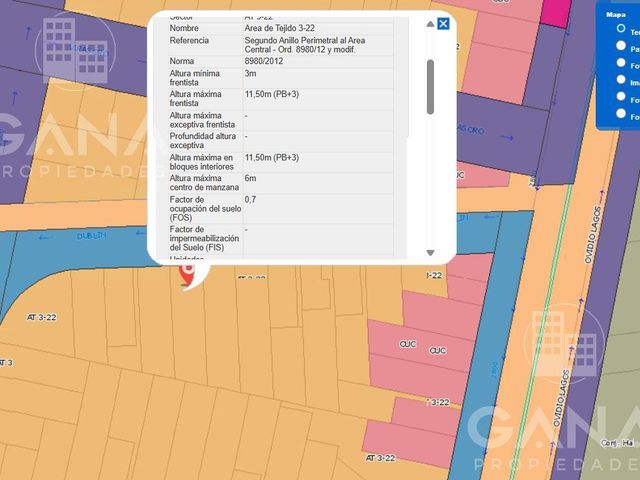Select the last Mapa radio option
The image size is (640, 480).
(621, 113)
